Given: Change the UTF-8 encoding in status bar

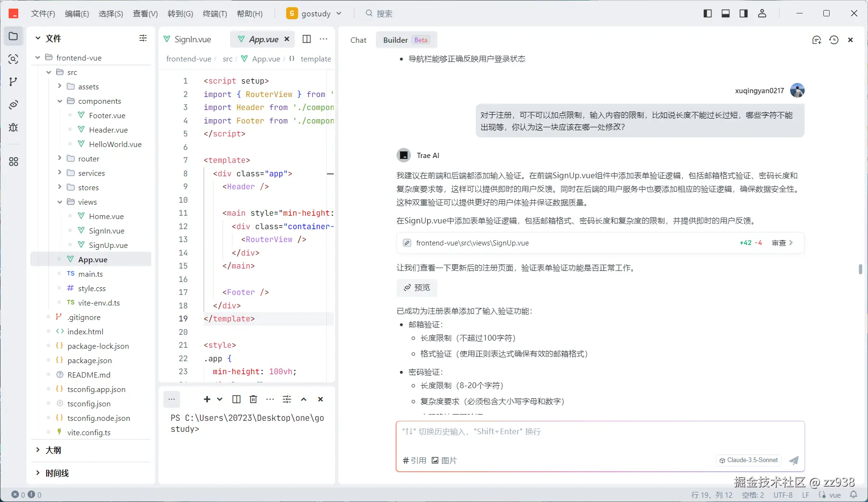Looking at the screenshot, I should (783, 495).
